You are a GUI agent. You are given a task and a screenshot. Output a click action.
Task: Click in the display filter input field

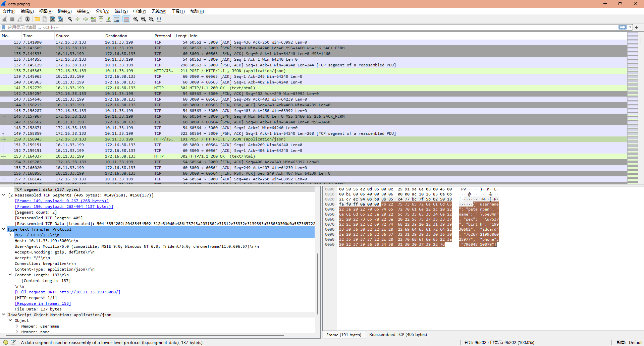pyautogui.click(x=302, y=27)
